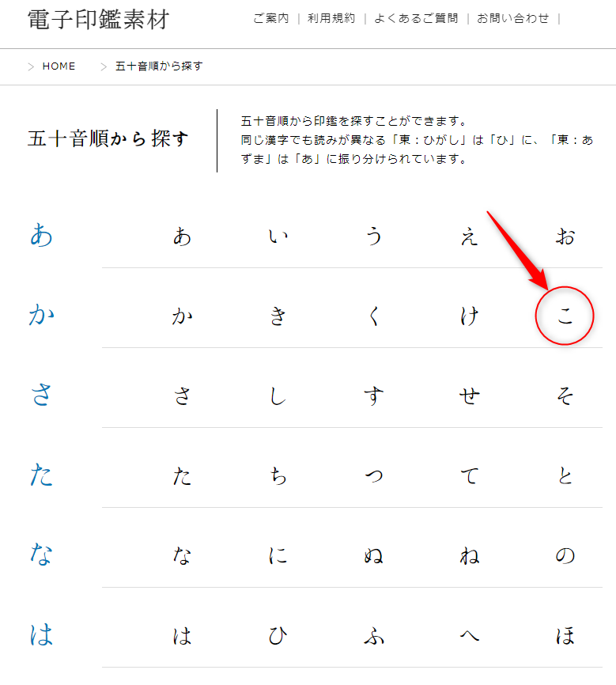616x685 pixels.
Task: Choose the ふ kana link
Action: coord(374,636)
